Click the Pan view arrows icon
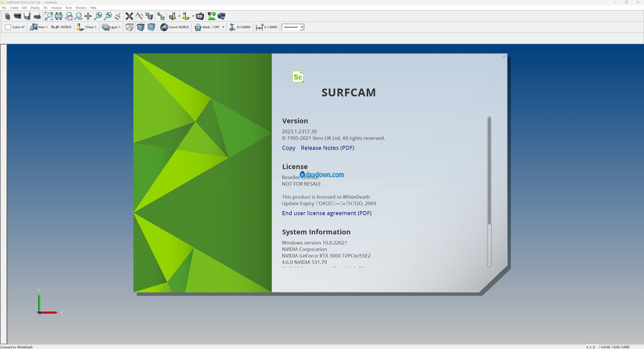This screenshot has width=644, height=349. pyautogui.click(x=88, y=16)
